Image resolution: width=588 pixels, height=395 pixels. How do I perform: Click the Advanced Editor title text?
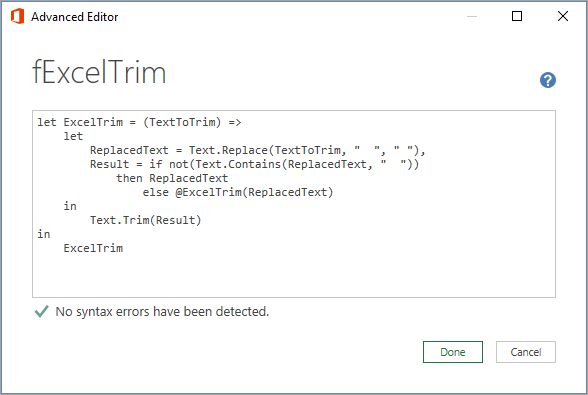point(75,17)
